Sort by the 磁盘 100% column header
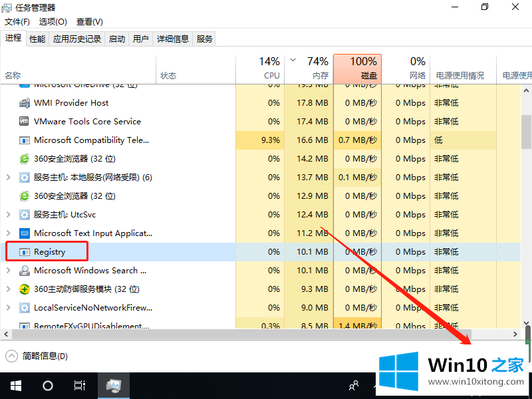The image size is (532, 399). coord(358,69)
